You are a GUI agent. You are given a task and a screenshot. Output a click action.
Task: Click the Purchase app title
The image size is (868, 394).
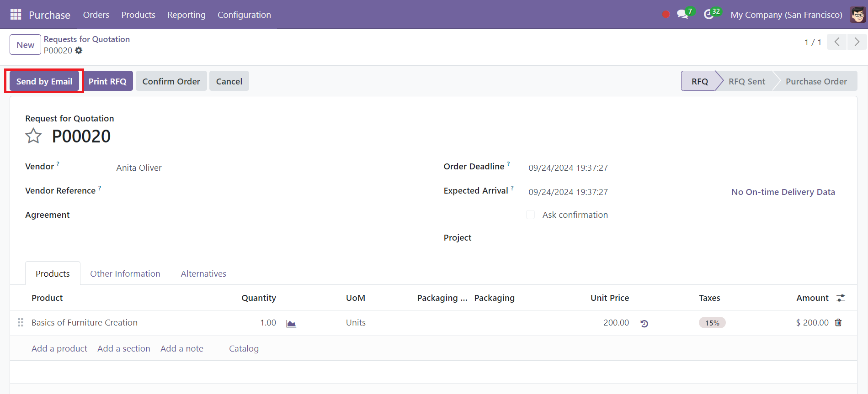pyautogui.click(x=49, y=15)
